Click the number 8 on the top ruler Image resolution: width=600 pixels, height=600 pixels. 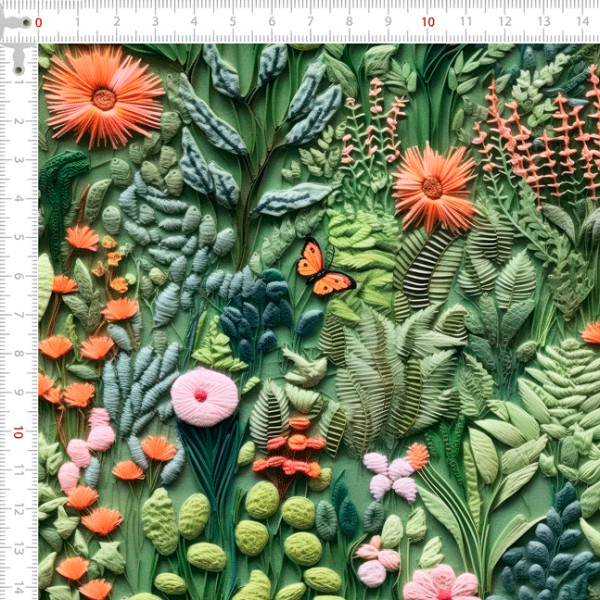coord(349,21)
